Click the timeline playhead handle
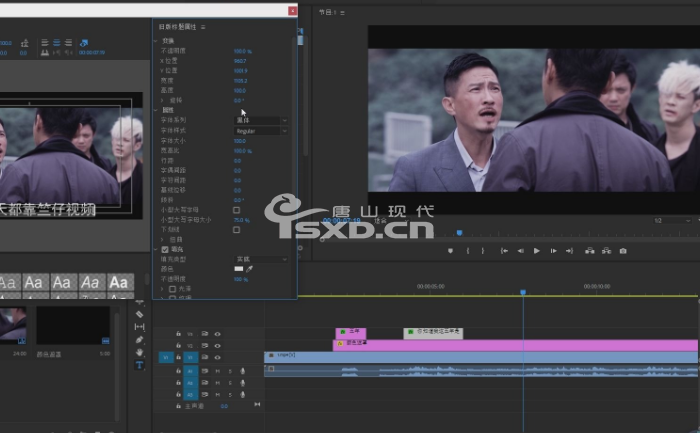 tap(523, 292)
